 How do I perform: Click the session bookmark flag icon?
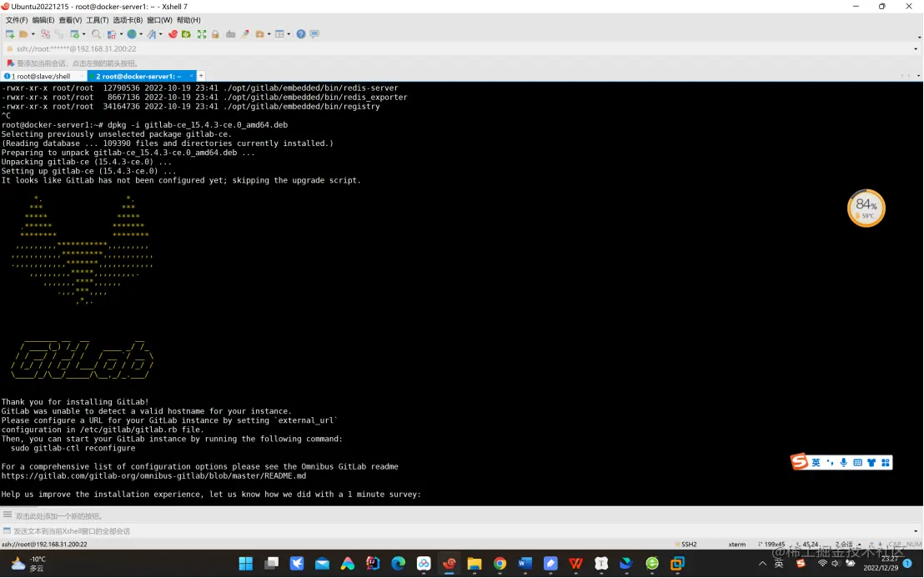click(10, 63)
